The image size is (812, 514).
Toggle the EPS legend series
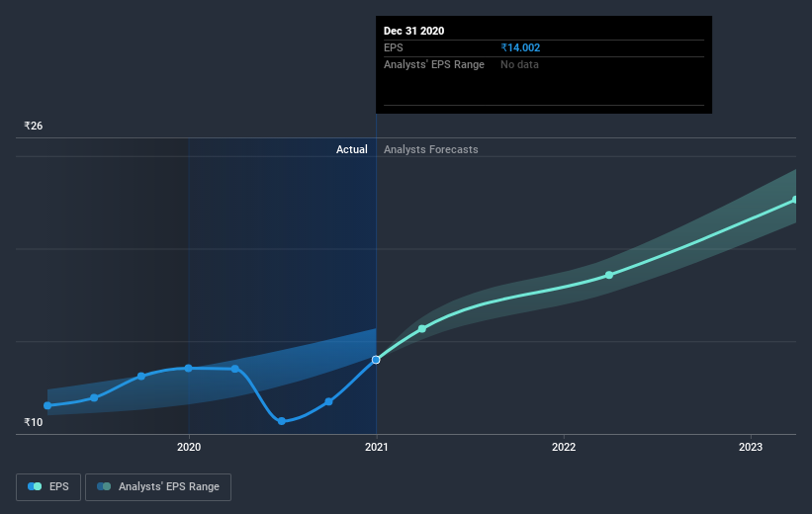[48, 486]
